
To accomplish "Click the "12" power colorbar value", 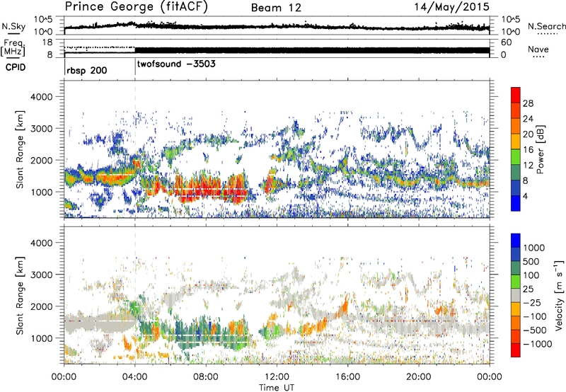I will [528, 166].
